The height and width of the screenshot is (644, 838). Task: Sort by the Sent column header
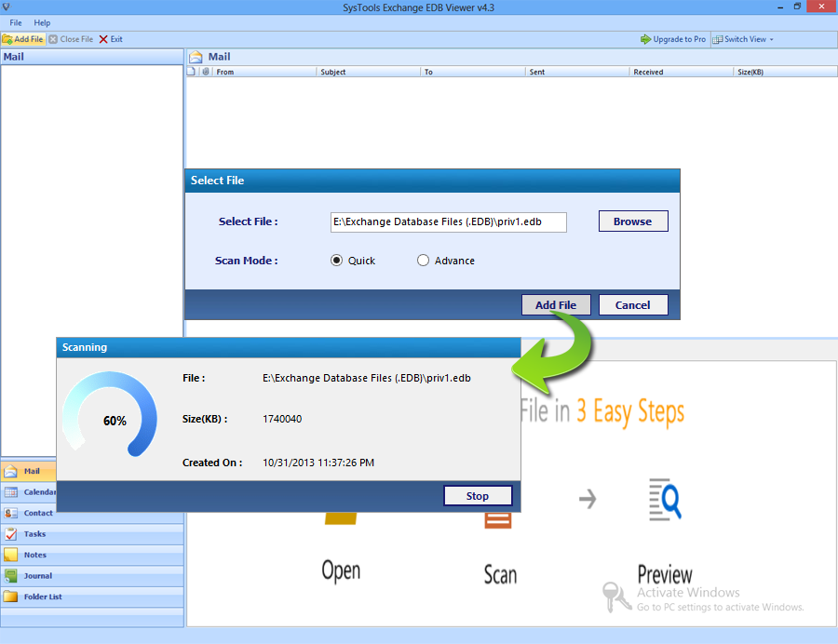click(x=577, y=72)
